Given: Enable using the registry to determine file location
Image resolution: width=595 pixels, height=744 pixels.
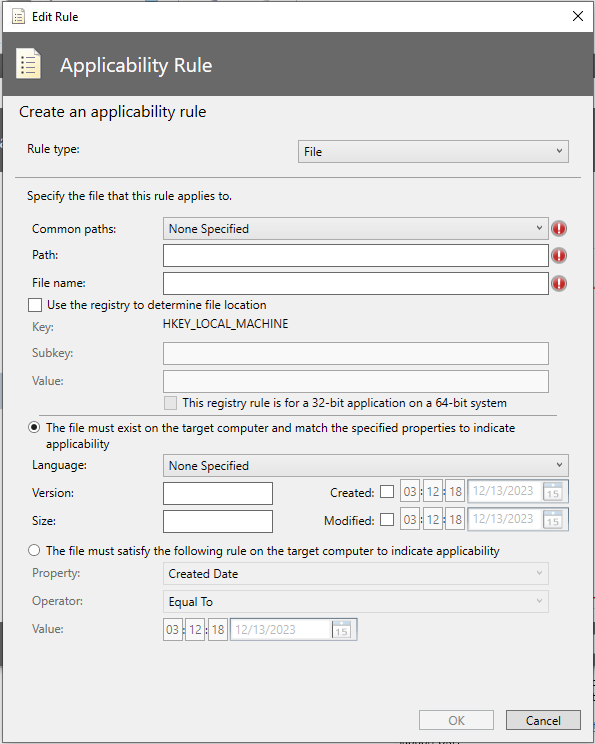Looking at the screenshot, I should [35, 305].
